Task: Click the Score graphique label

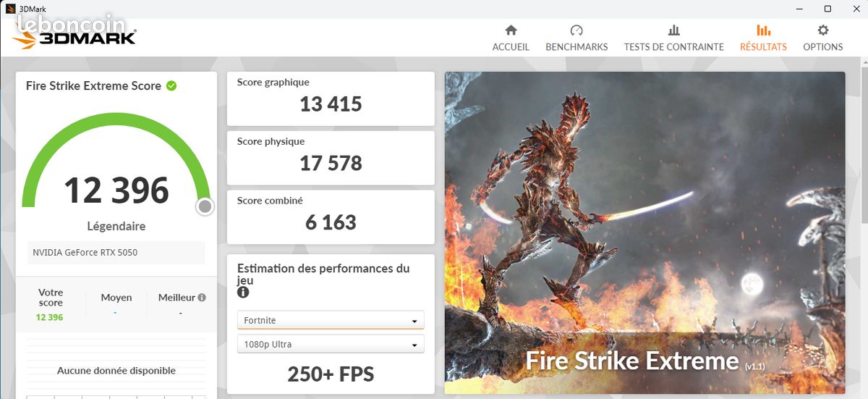Action: 273,83
